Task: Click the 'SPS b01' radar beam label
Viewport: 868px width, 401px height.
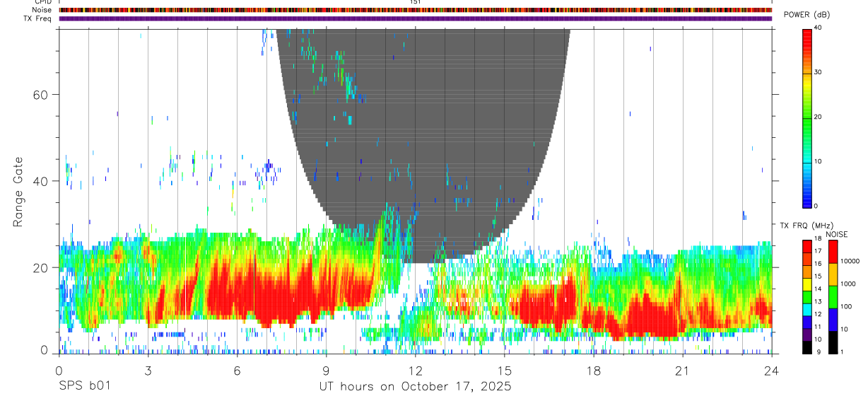Action: (x=84, y=387)
